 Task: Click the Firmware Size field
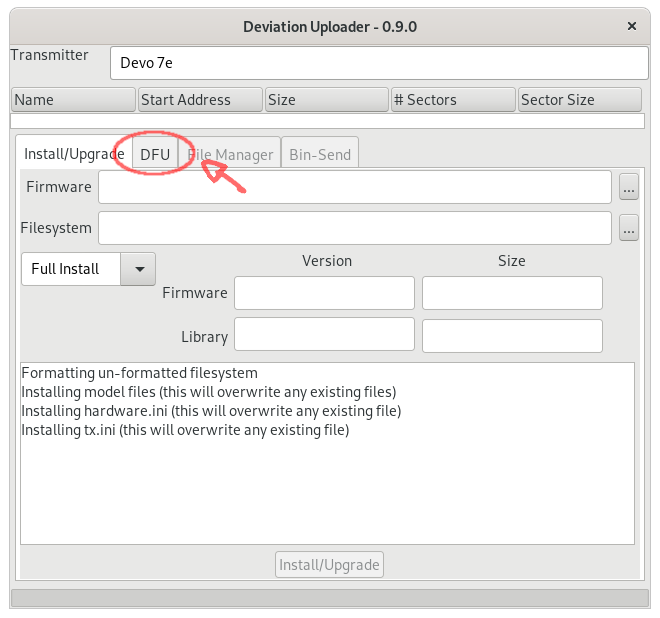[512, 293]
